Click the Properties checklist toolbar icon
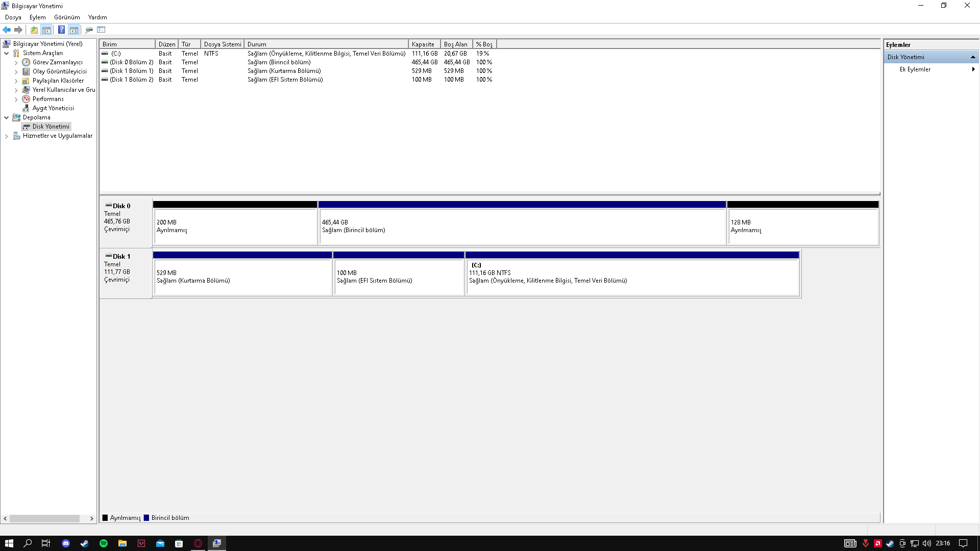980x551 pixels. tap(101, 30)
